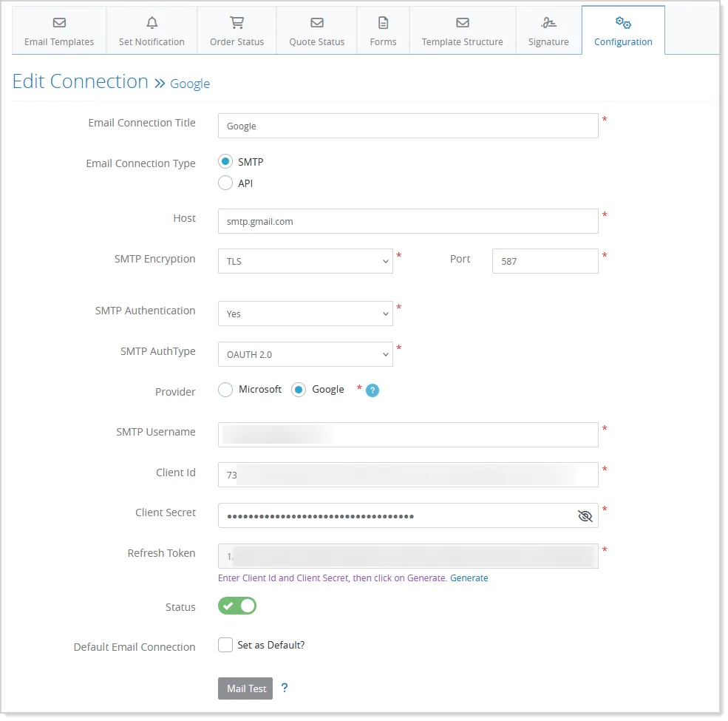The height and width of the screenshot is (721, 728).
Task: Click the Mail Test button
Action: point(245,688)
